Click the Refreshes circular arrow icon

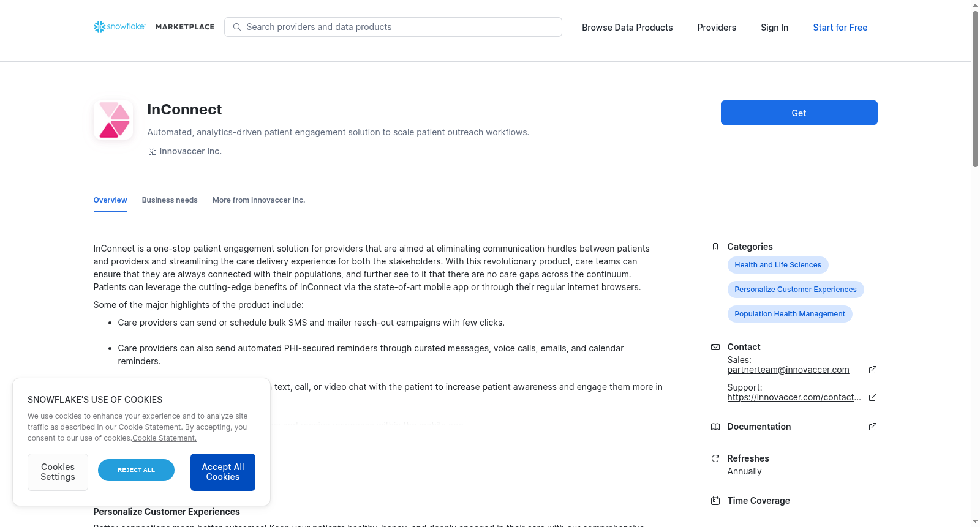click(715, 458)
